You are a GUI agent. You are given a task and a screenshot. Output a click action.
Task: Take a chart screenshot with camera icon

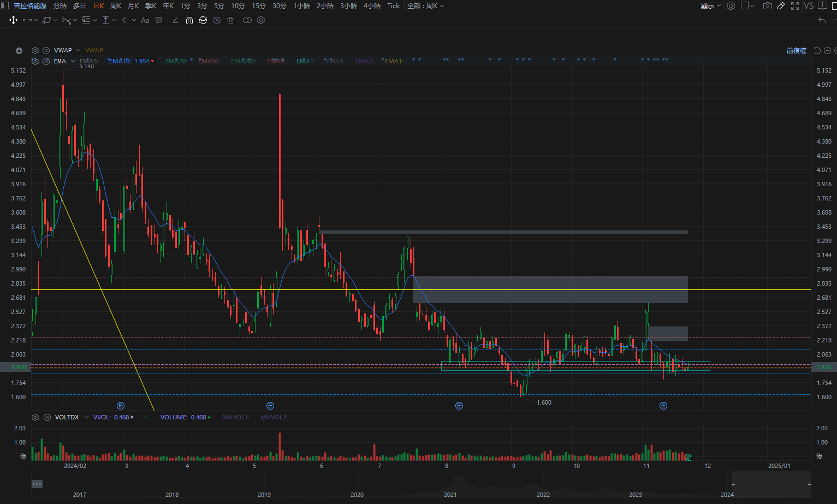pos(768,5)
